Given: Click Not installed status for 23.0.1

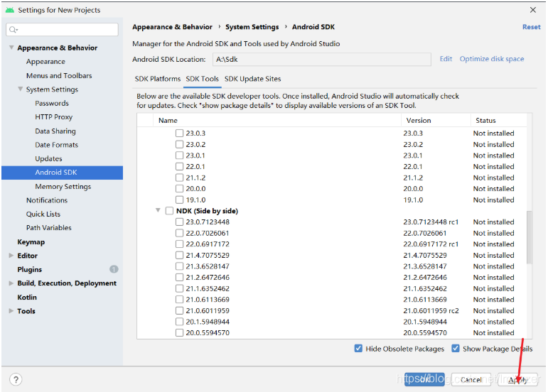Looking at the screenshot, I should pyautogui.click(x=493, y=156).
